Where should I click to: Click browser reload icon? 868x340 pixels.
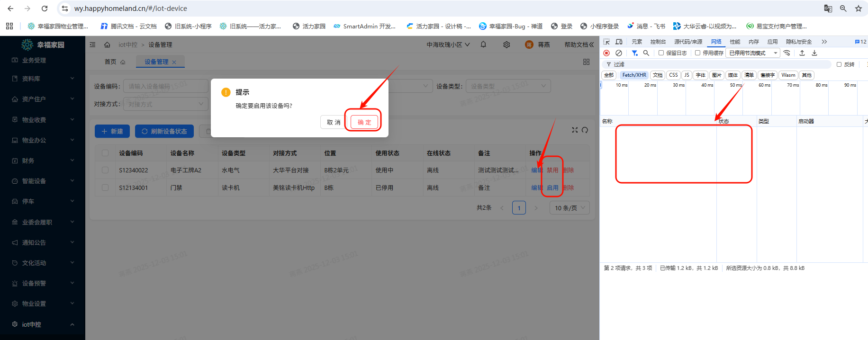coord(45,9)
